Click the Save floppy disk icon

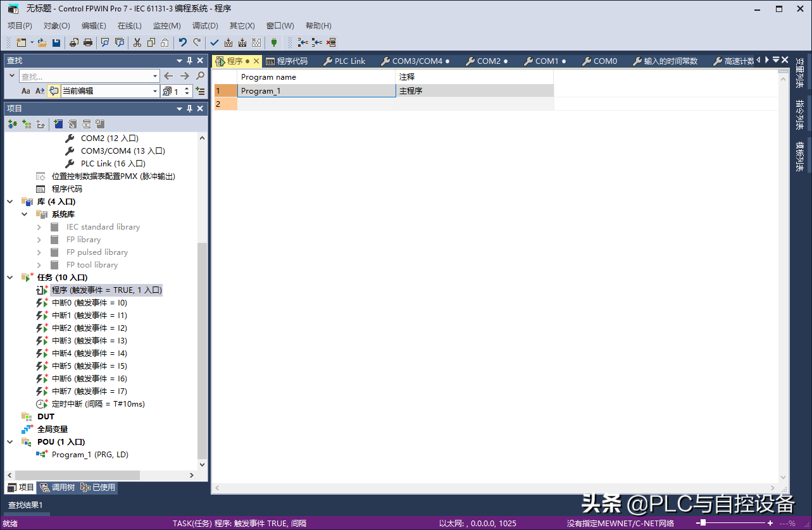(56, 42)
